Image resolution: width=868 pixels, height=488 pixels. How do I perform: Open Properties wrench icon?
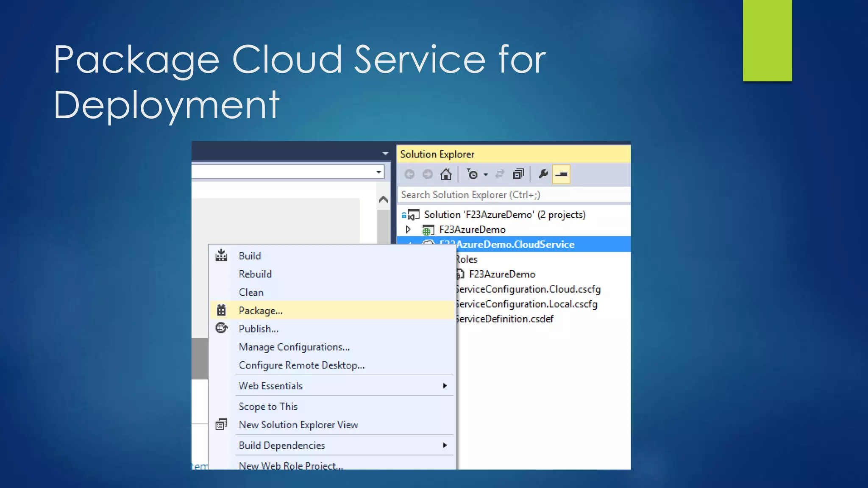pyautogui.click(x=543, y=174)
